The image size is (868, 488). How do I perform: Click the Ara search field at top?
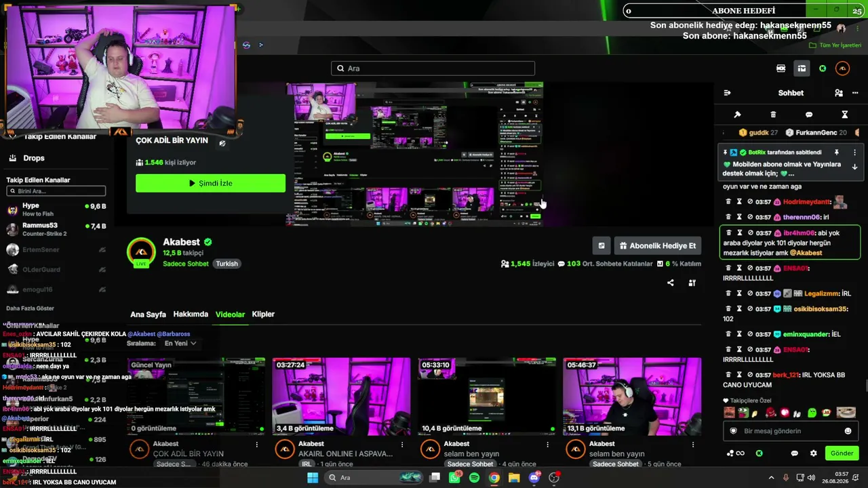click(433, 68)
